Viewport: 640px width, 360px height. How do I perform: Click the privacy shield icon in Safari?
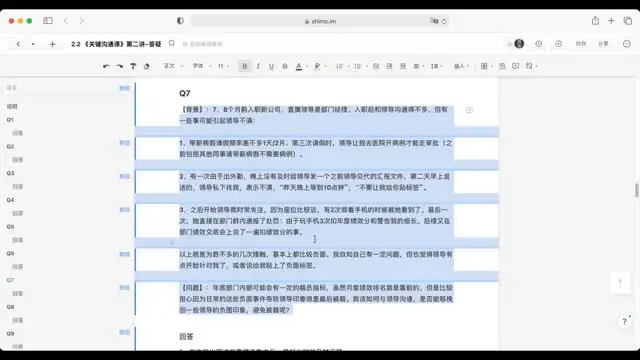point(180,20)
